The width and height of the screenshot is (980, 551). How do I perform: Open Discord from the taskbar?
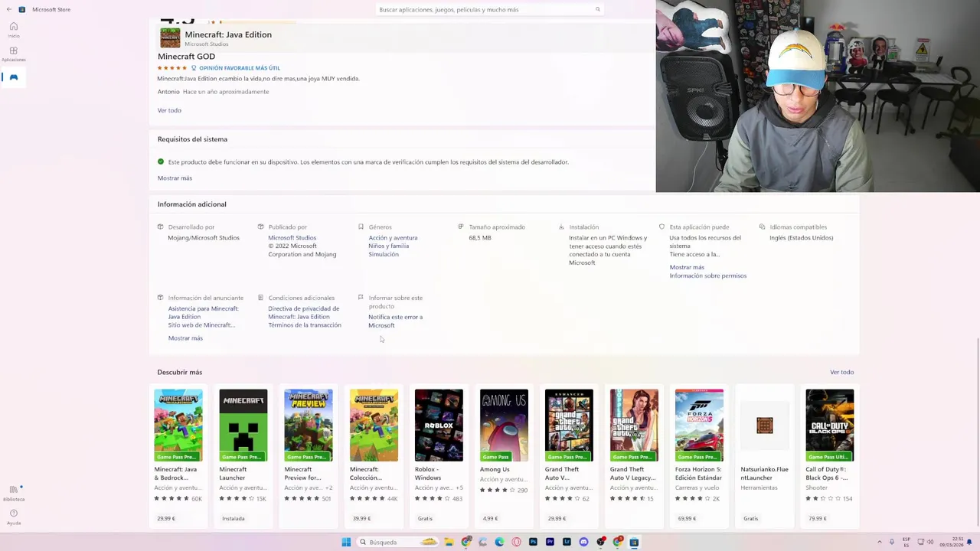(583, 542)
